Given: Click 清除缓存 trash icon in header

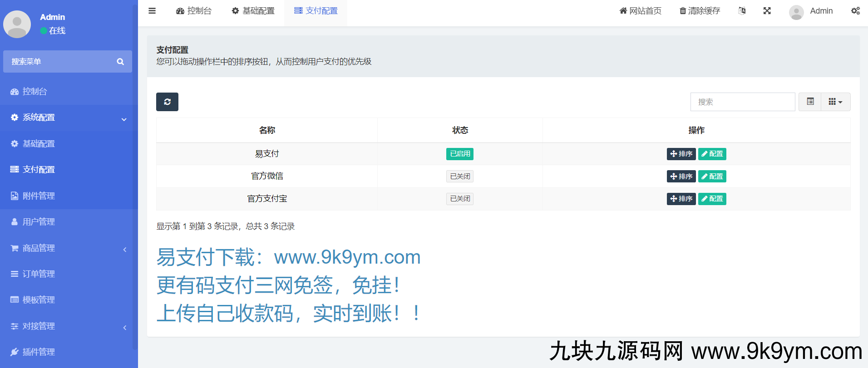Looking at the screenshot, I should pos(682,11).
